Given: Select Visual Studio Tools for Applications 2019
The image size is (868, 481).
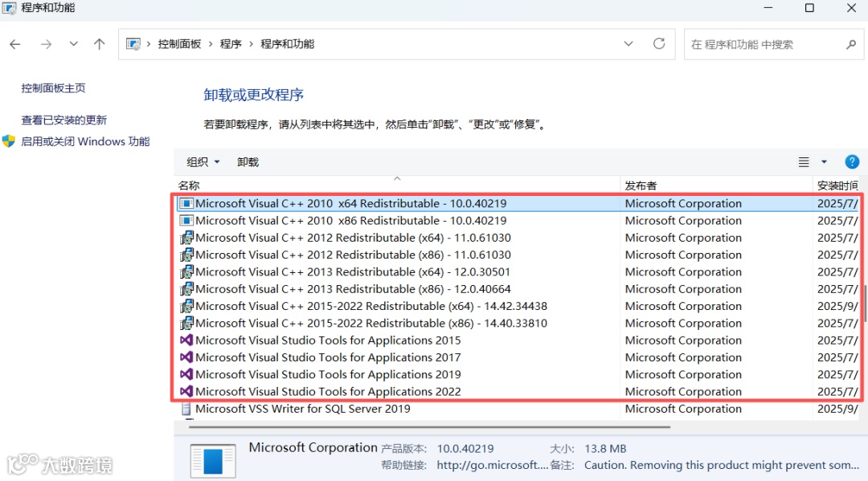Looking at the screenshot, I should pos(518,375).
